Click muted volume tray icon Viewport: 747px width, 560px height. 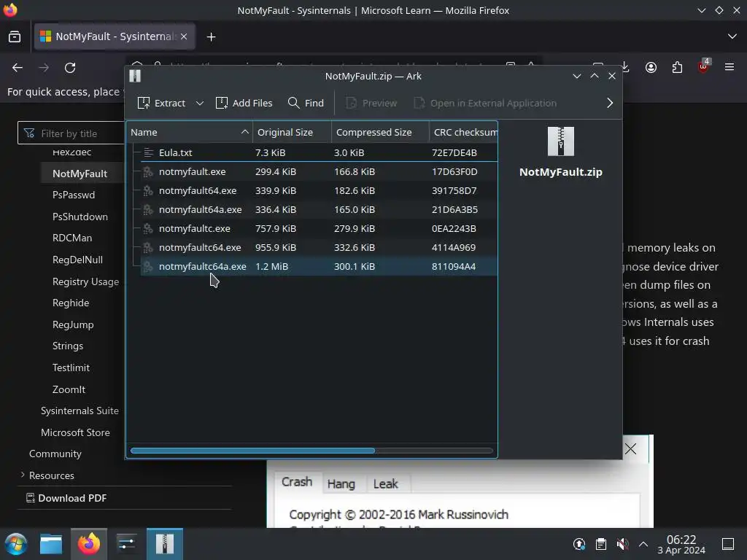pos(622,544)
